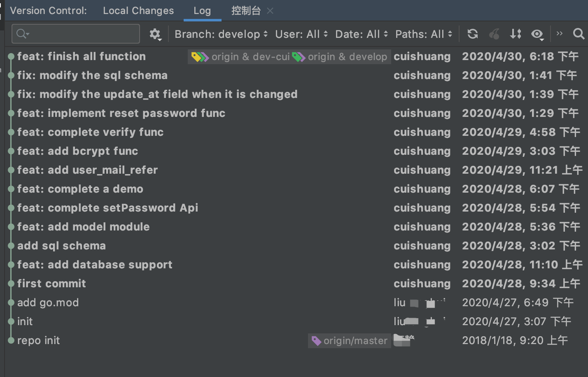Close the 控制台 tab
Image resolution: width=588 pixels, height=377 pixels.
[270, 11]
